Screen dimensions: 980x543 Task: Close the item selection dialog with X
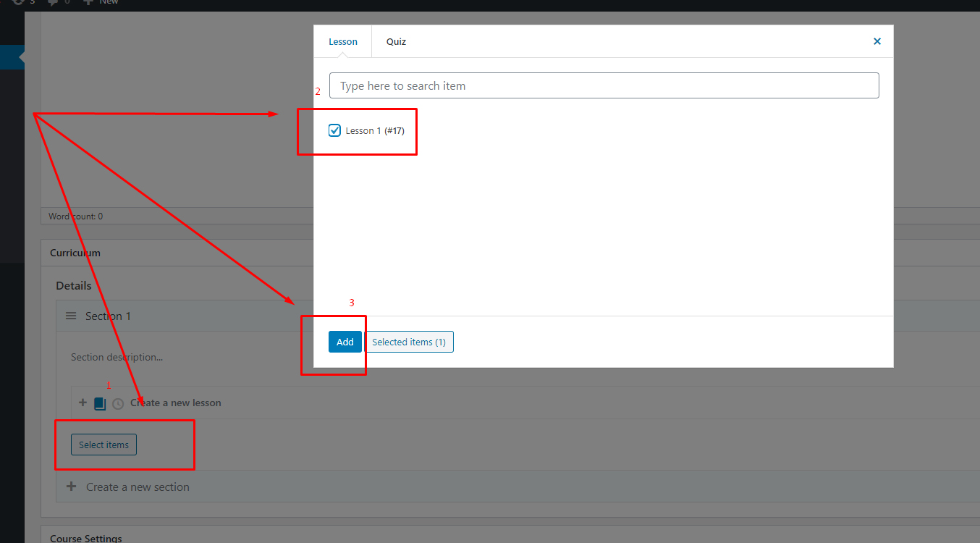pyautogui.click(x=876, y=41)
